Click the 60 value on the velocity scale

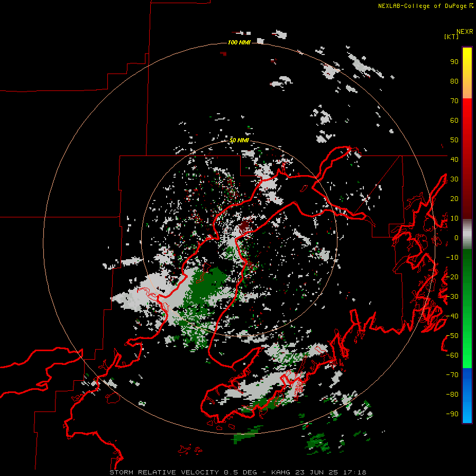[x=454, y=121]
